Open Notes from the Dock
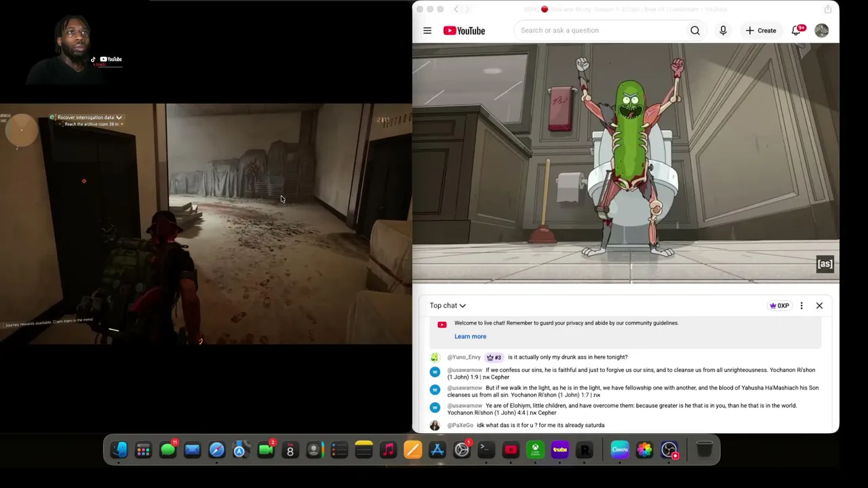The image size is (868, 488). [363, 450]
